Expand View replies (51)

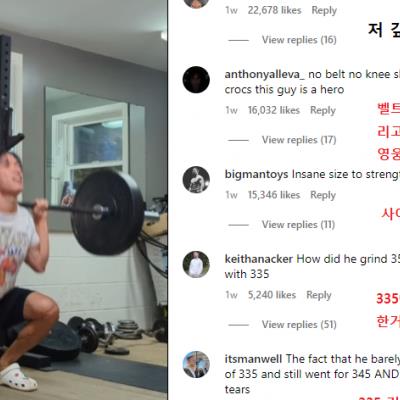point(299,325)
